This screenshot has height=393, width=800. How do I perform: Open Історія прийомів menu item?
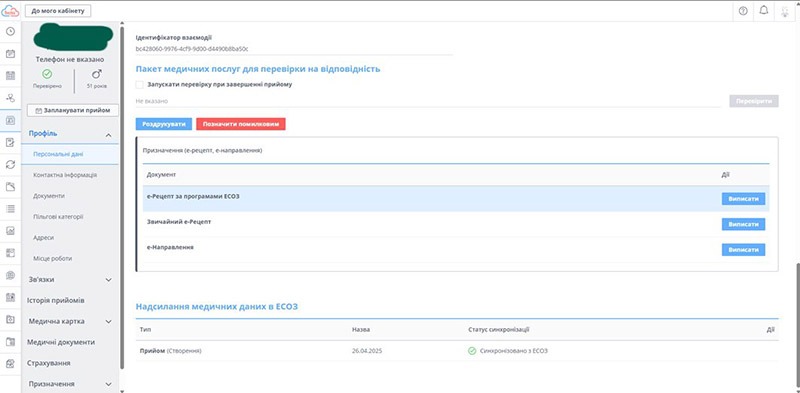coord(56,301)
